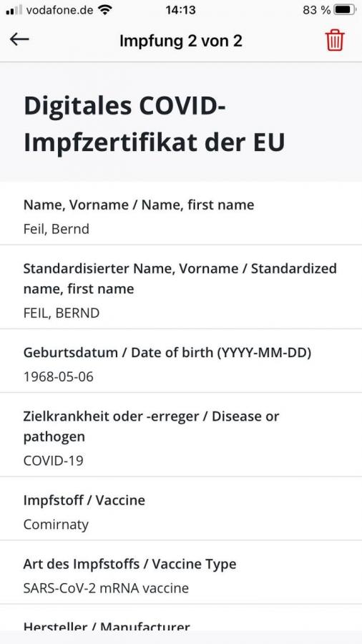Tap the Wi-Fi status icon
Image resolution: width=362 pixels, height=644 pixels.
click(x=105, y=10)
